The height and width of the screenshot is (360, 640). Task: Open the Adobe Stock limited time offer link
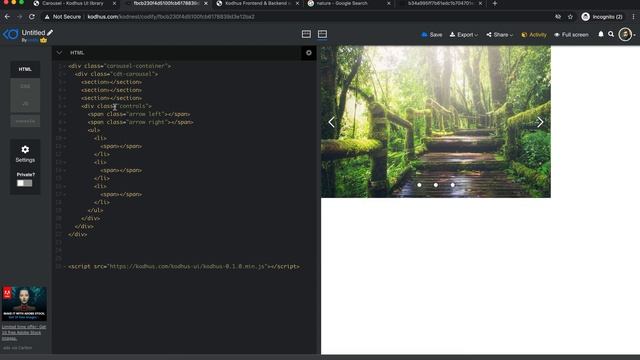[x=24, y=332]
